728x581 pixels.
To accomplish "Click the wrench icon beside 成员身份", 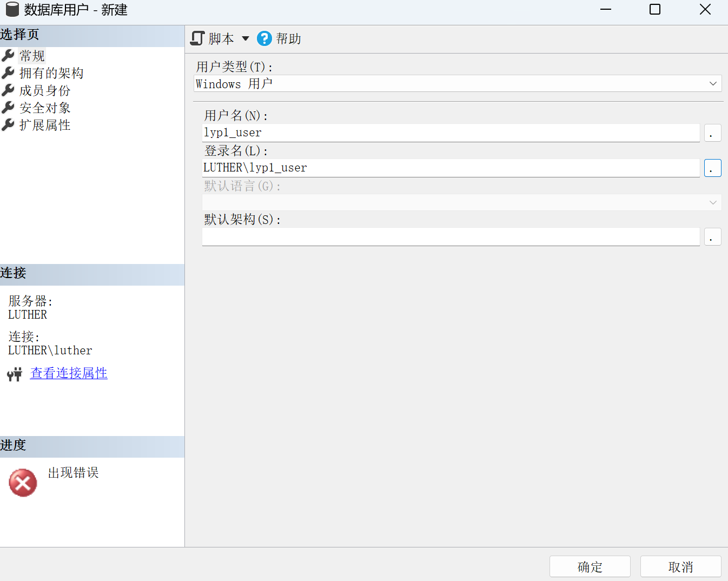I will pyautogui.click(x=8, y=90).
